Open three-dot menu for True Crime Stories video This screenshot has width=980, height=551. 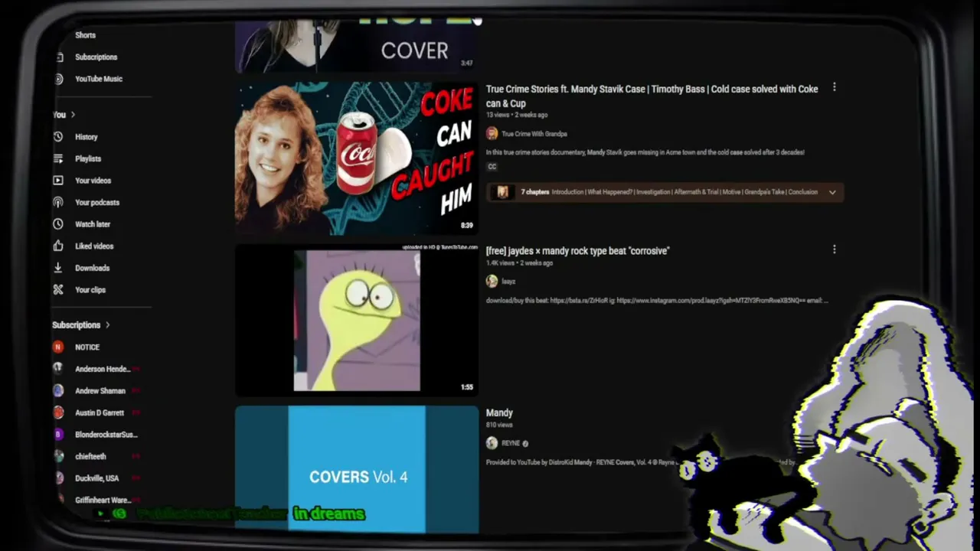tap(834, 88)
